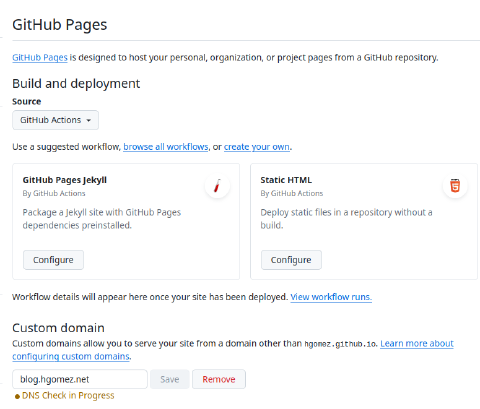Viewport: 480px width, 409px height.
Task: Open Learn more about configuring custom domains
Action: pyautogui.click(x=417, y=344)
